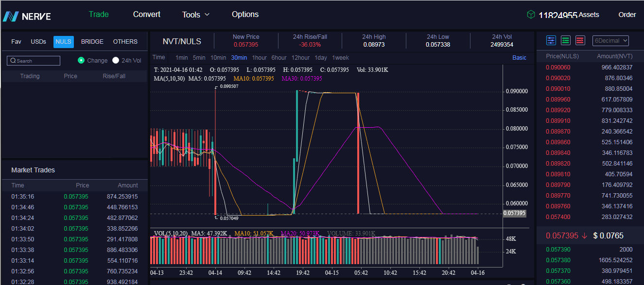
Task: Switch chart interval to 1hour
Action: 260,58
